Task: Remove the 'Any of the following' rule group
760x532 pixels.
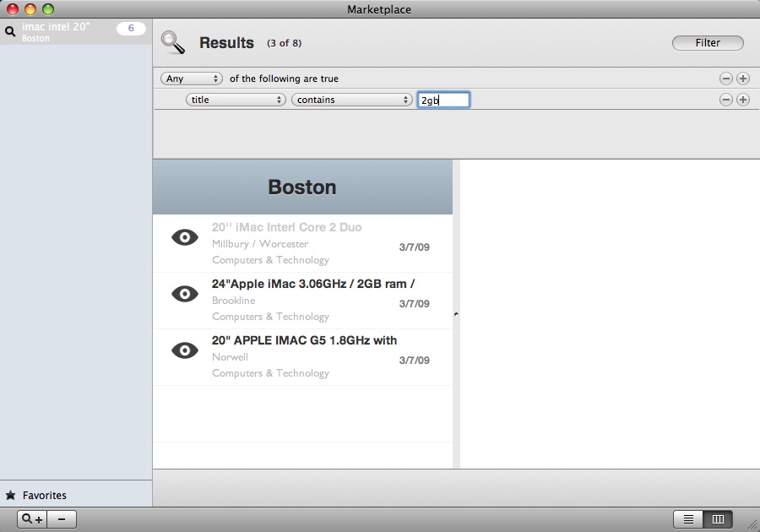Action: pos(725,79)
